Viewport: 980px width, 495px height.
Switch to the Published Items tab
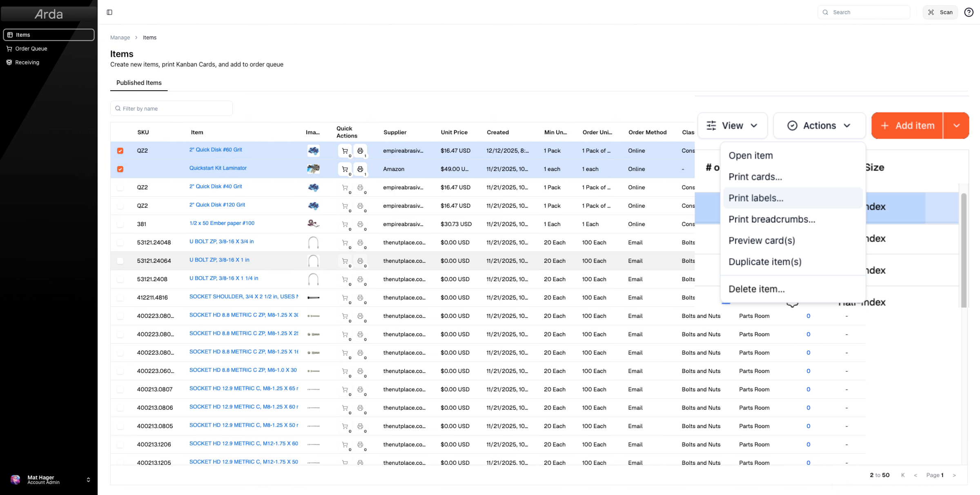pos(139,83)
